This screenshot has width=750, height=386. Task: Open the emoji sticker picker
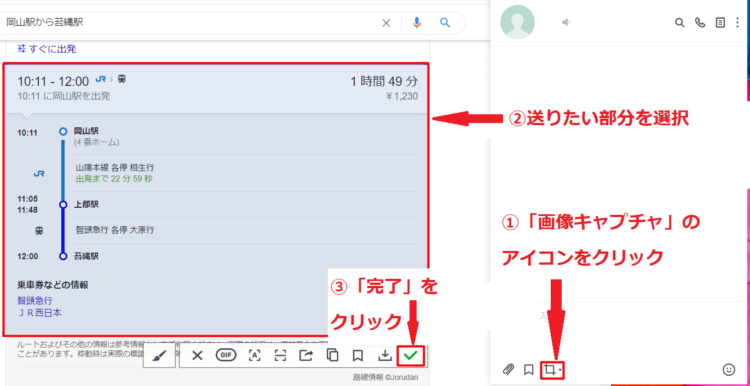click(728, 369)
